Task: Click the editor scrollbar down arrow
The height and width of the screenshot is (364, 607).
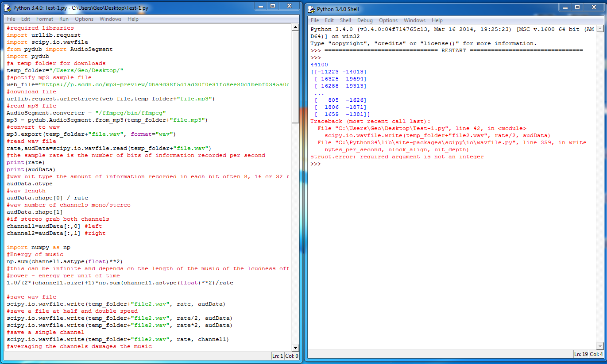Action: 295,348
